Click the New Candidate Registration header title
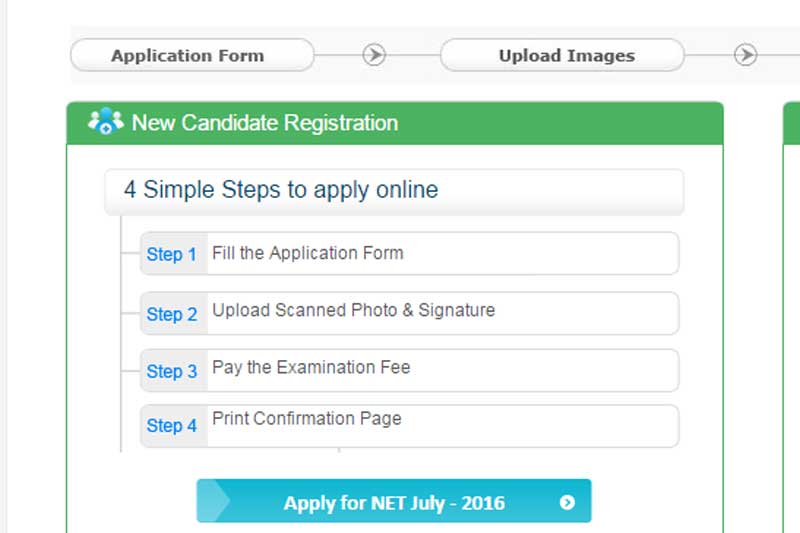 [265, 123]
